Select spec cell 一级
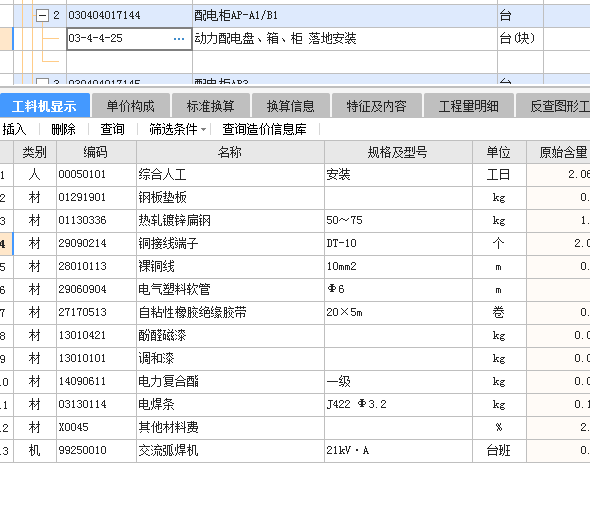590x507 pixels. click(398, 382)
